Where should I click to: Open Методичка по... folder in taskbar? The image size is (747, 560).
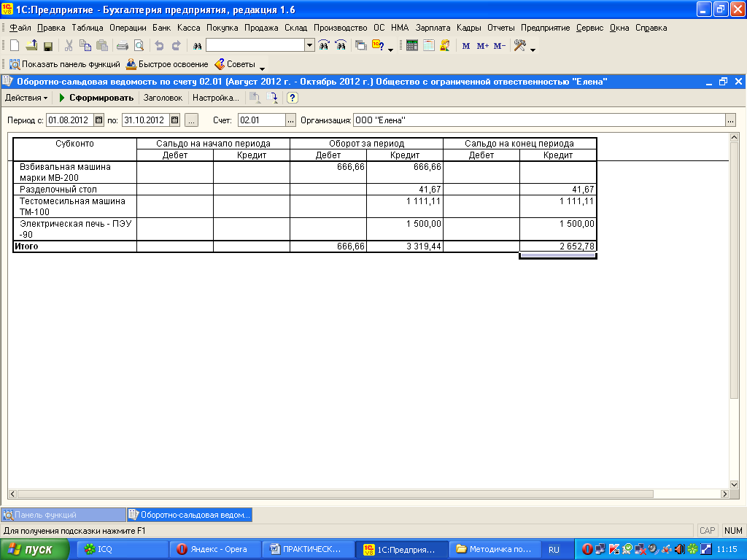495,549
